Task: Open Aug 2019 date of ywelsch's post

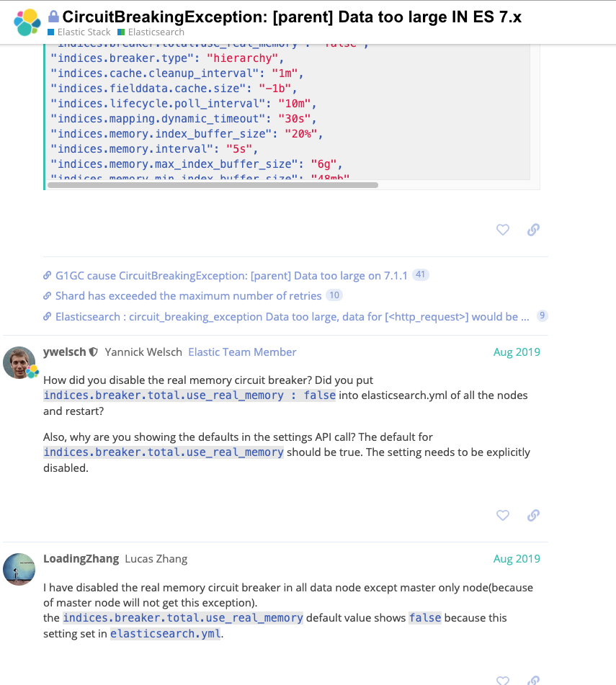Action: pos(517,352)
